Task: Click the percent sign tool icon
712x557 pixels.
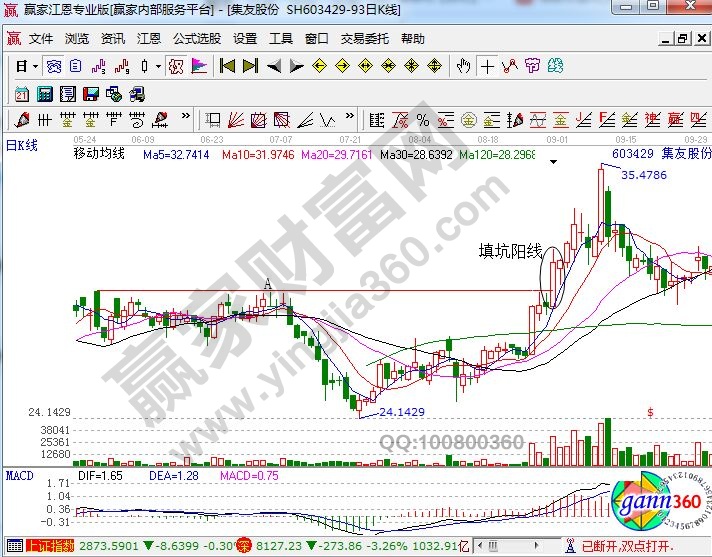Action: point(423,120)
